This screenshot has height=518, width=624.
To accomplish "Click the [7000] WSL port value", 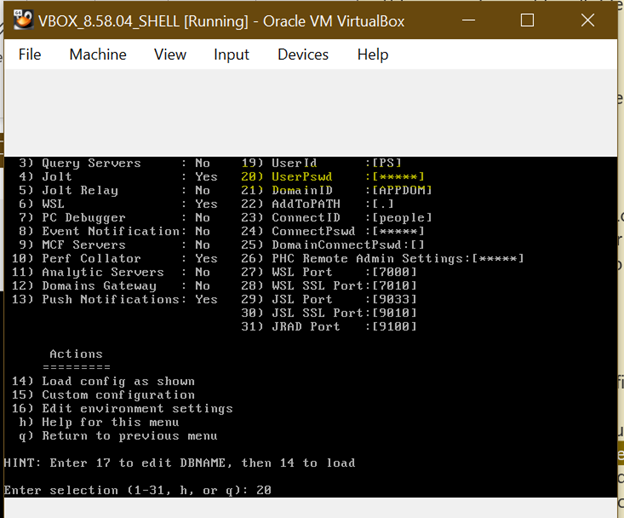I will click(x=394, y=272).
